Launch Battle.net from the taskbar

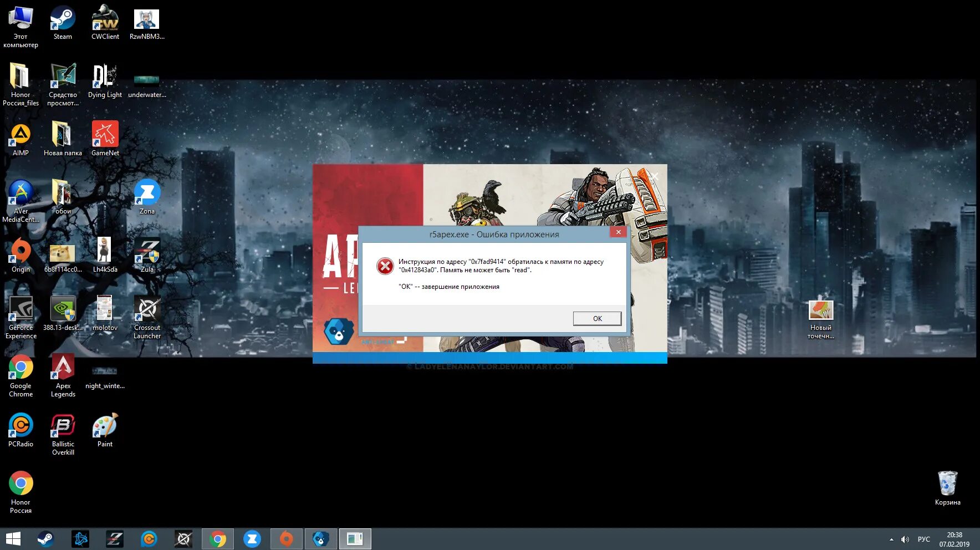click(80, 538)
